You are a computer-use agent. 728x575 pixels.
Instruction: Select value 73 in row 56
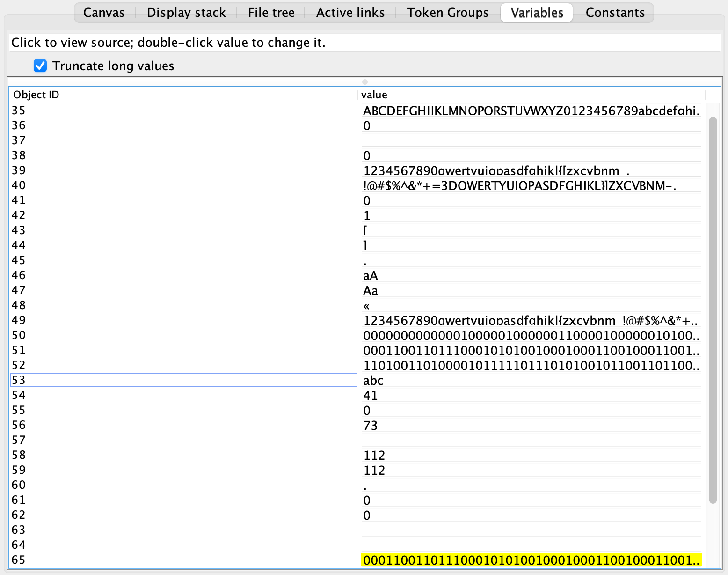click(371, 425)
